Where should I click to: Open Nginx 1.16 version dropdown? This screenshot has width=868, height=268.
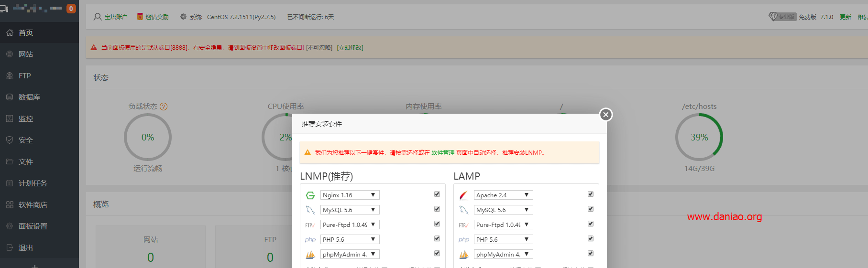350,195
